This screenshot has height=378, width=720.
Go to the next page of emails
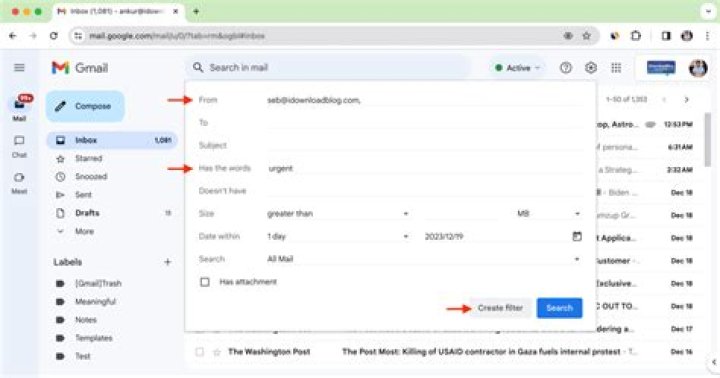(x=686, y=100)
